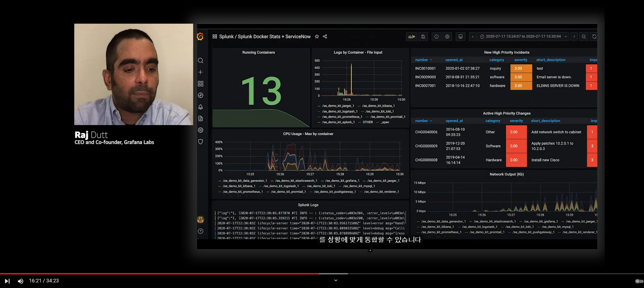Click the red 0.00 severity cell for CHG0040006
This screenshot has width=644, height=288.
pyautogui.click(x=516, y=132)
